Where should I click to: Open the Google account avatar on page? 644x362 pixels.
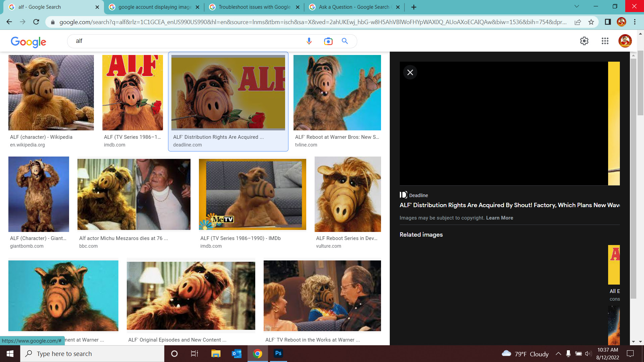625,41
